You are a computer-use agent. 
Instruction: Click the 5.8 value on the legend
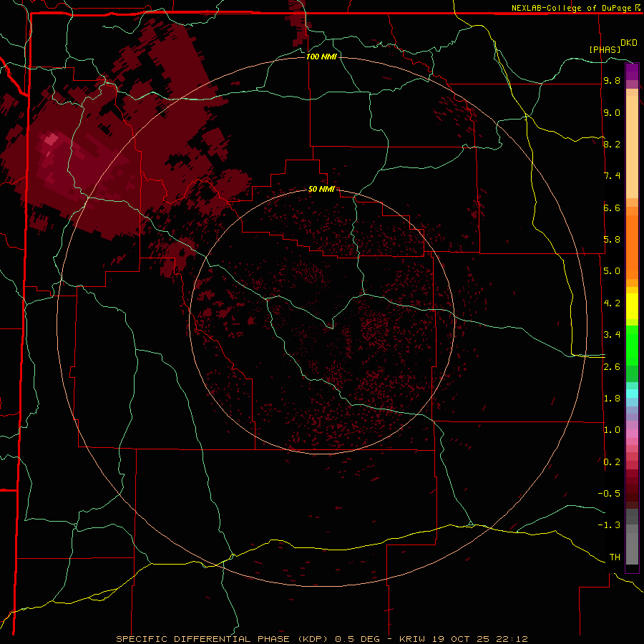(612, 240)
